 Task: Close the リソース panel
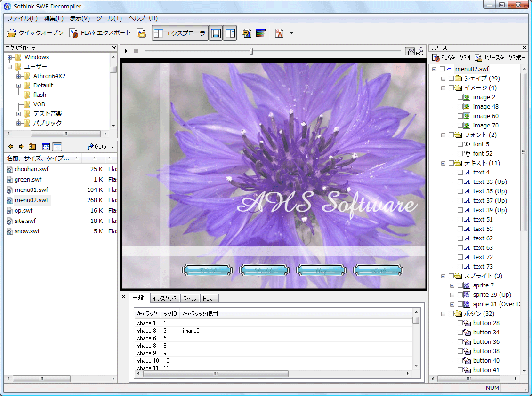tap(524, 48)
